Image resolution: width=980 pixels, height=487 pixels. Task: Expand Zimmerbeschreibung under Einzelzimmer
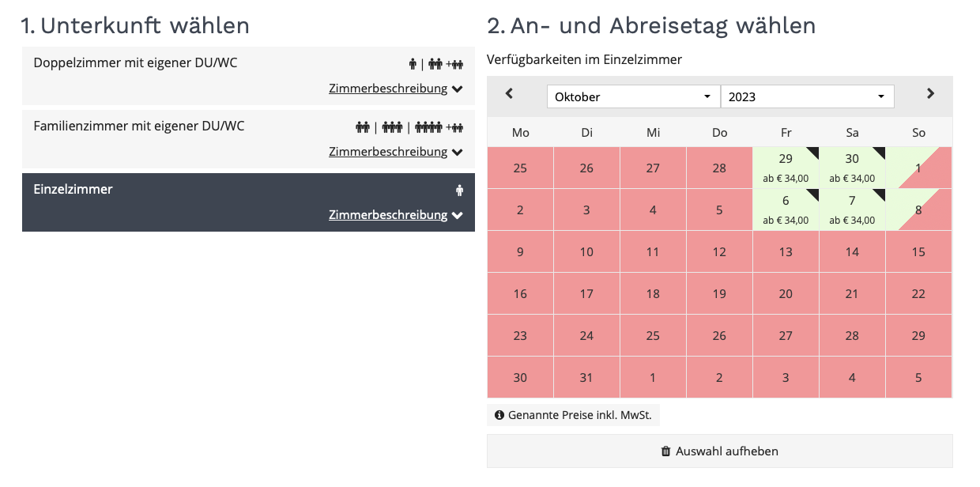pyautogui.click(x=395, y=215)
